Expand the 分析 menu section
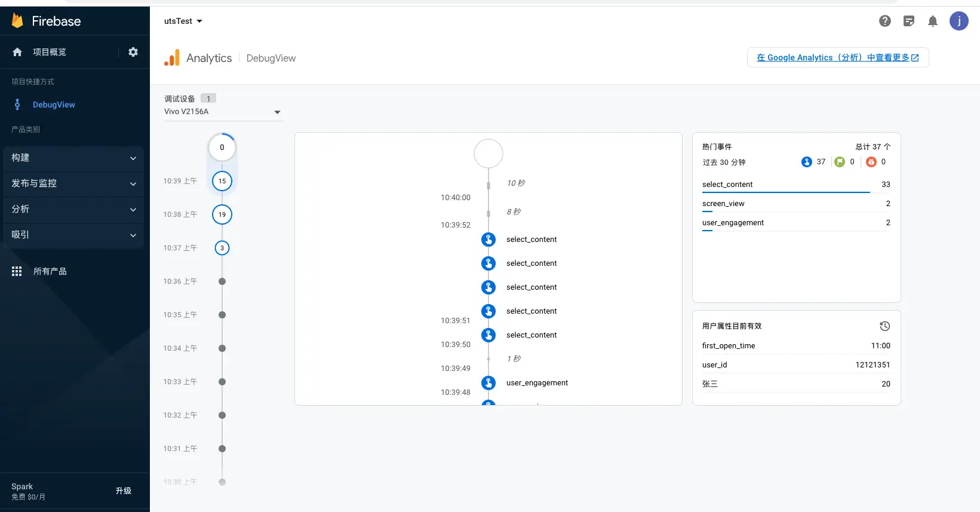This screenshot has height=512, width=980. pos(73,209)
